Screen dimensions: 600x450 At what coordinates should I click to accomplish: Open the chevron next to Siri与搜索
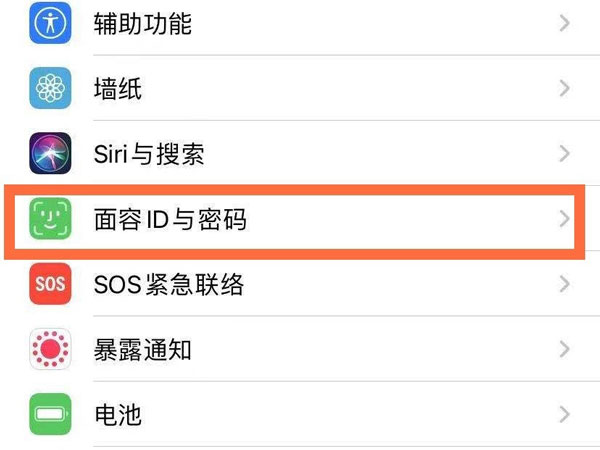565,154
